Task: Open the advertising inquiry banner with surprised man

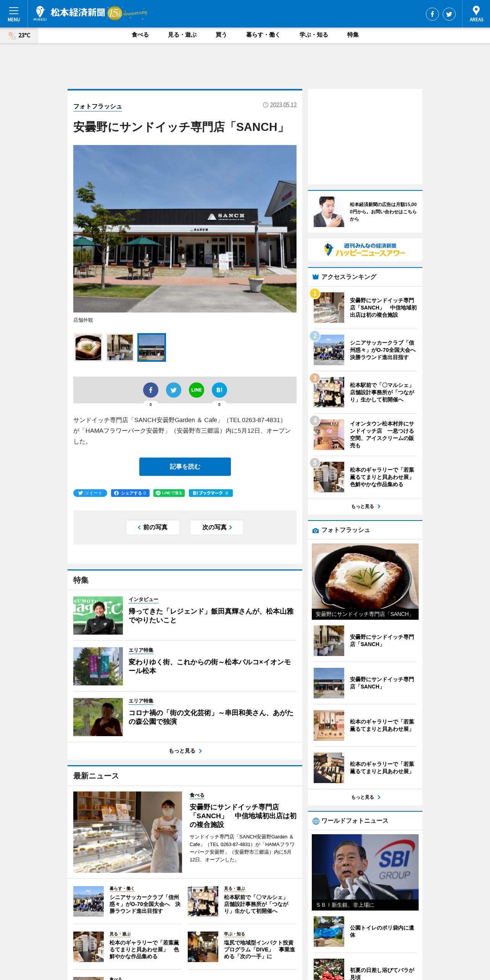Action: (x=365, y=212)
